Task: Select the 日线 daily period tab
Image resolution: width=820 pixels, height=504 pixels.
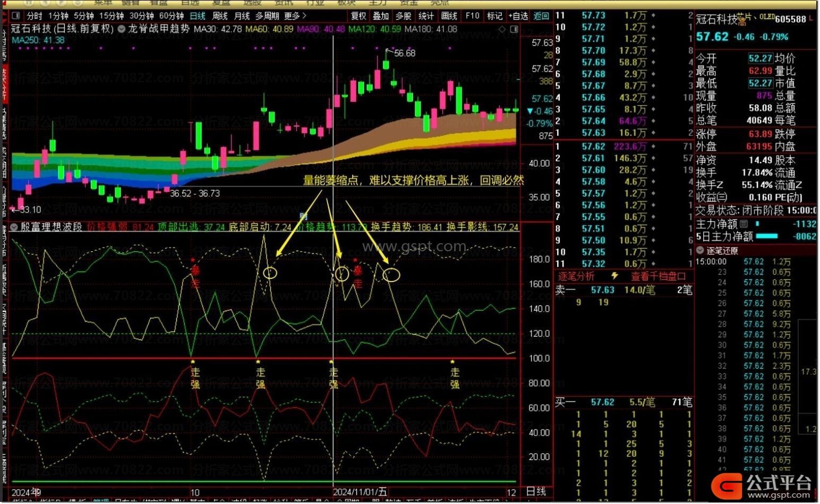Action: point(198,16)
